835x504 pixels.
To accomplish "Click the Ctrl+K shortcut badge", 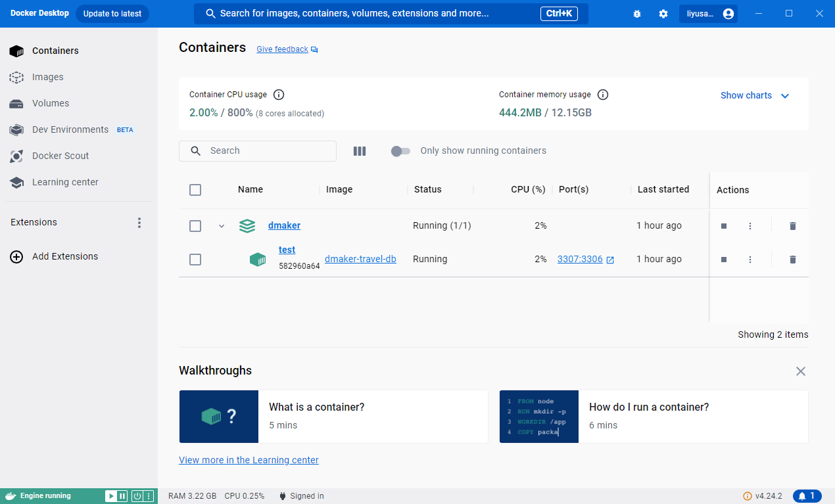I will click(559, 13).
